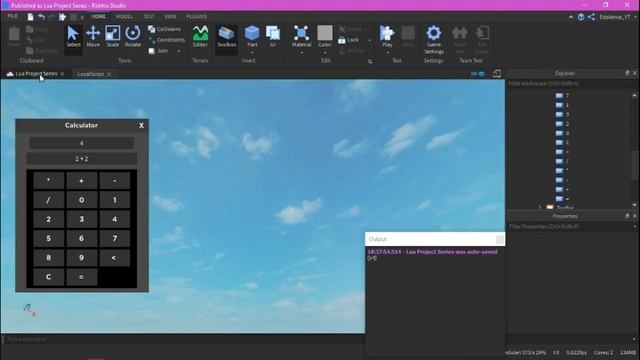The height and width of the screenshot is (360, 640).
Task: Open the LocalScript document tab
Action: coord(91,74)
